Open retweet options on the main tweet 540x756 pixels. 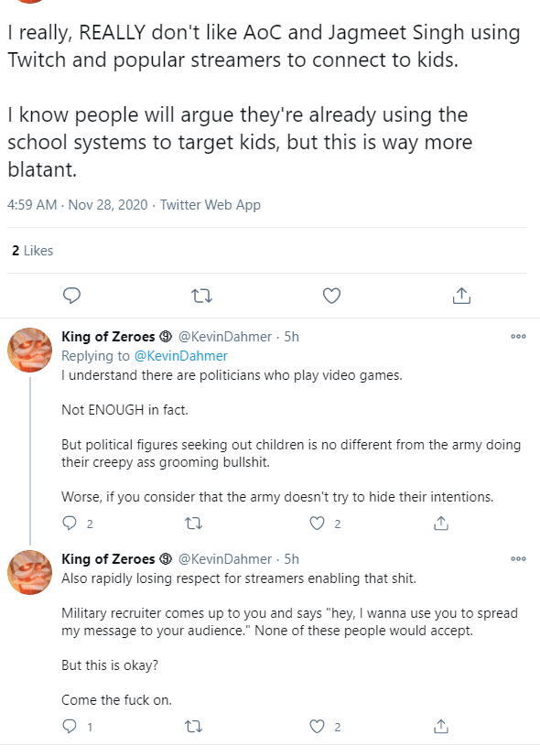(201, 295)
